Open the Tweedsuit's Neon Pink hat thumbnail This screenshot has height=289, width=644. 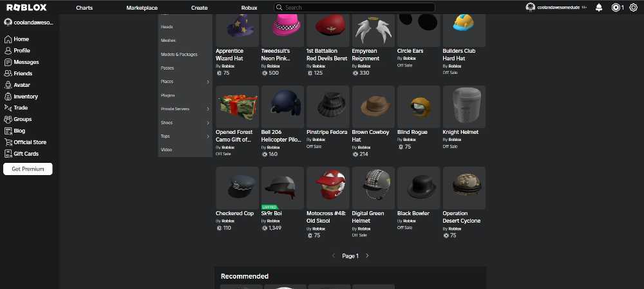(x=283, y=30)
